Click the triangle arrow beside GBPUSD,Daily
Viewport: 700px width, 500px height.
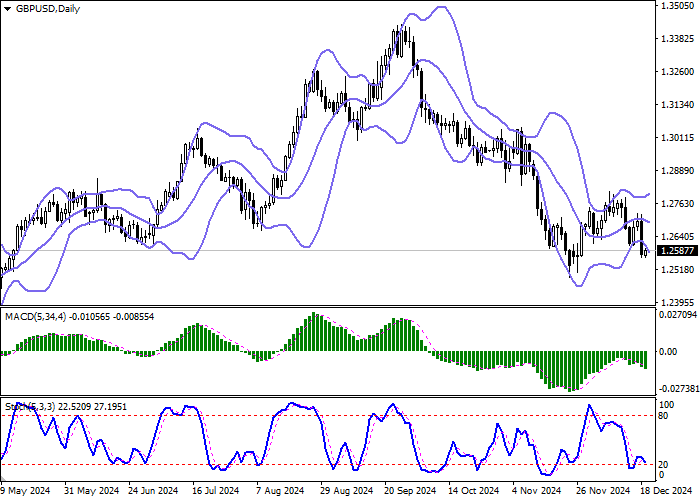(x=7, y=9)
